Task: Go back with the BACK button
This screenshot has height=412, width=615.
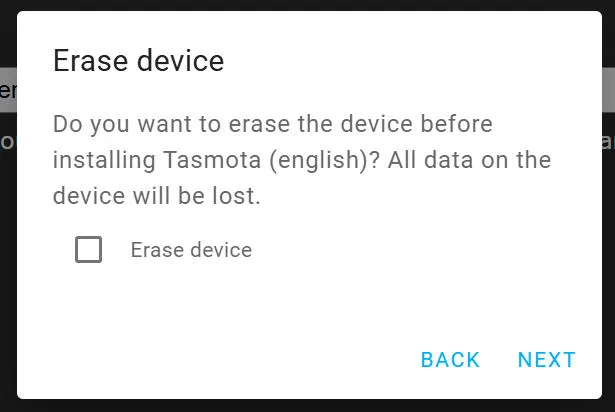Action: (x=450, y=360)
